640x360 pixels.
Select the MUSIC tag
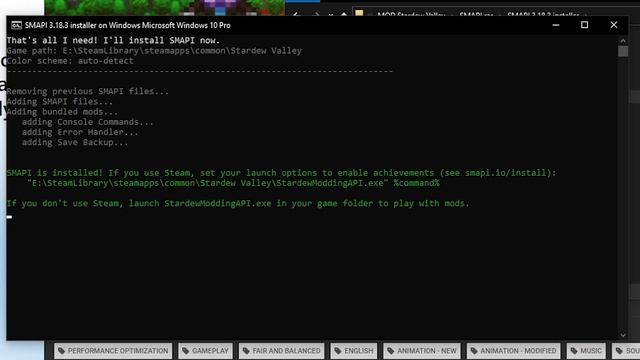(586, 351)
